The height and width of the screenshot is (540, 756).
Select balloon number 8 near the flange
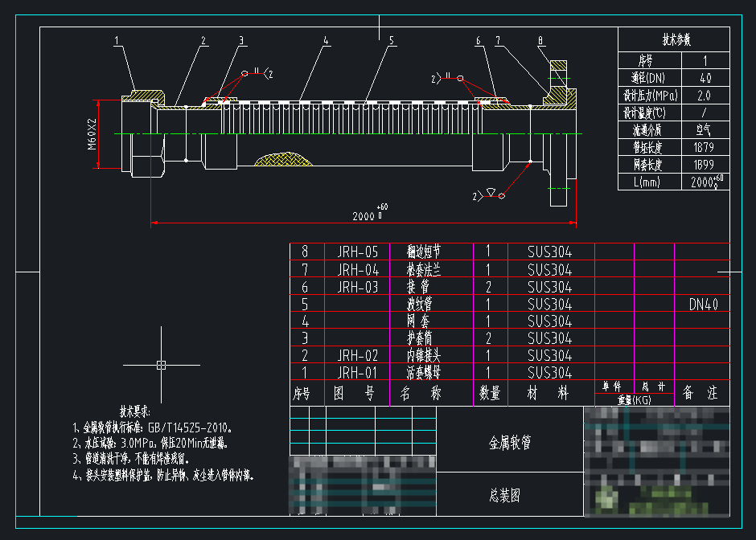(x=540, y=40)
